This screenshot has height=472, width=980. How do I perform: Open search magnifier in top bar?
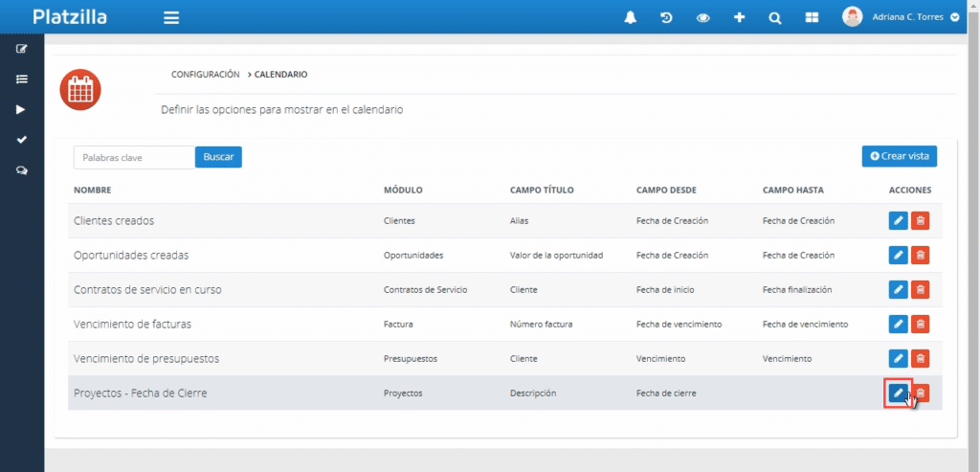click(x=774, y=17)
